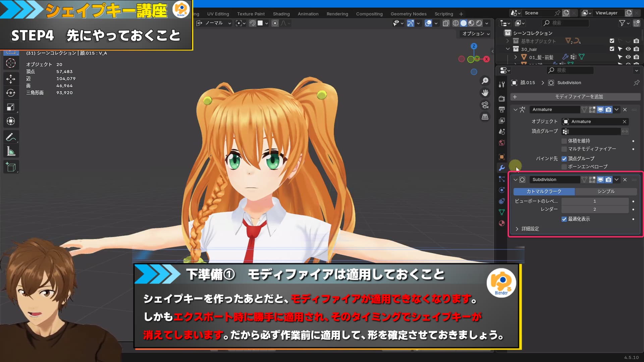Switch to Rendered viewport shading
Image resolution: width=644 pixels, height=362 pixels.
[x=479, y=23]
